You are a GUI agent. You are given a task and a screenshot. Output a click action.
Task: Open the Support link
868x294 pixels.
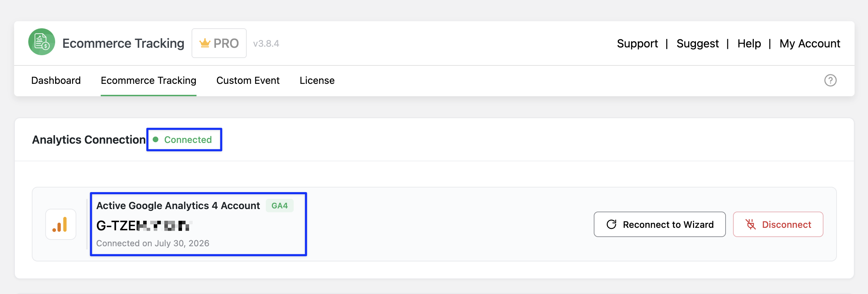(637, 43)
